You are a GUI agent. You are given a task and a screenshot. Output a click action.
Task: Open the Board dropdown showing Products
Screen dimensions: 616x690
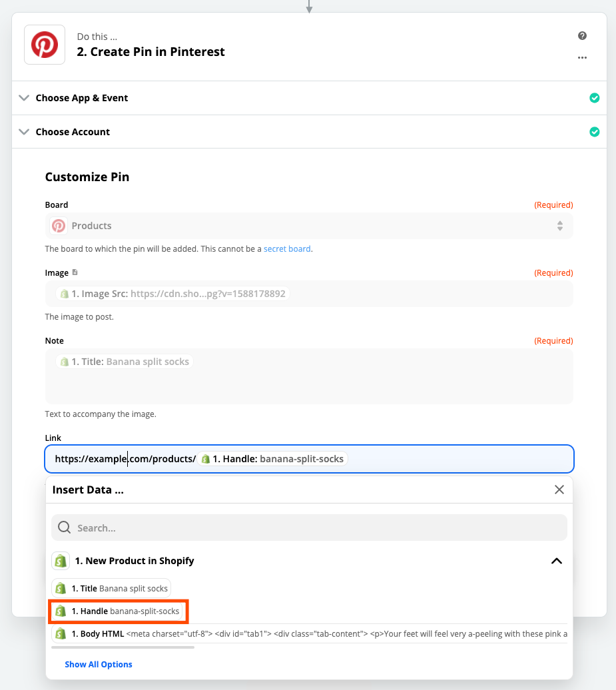click(309, 226)
